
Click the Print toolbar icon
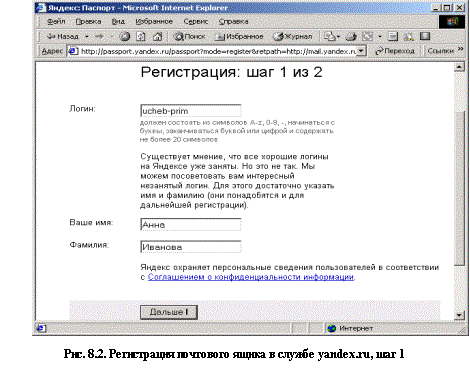(351, 36)
